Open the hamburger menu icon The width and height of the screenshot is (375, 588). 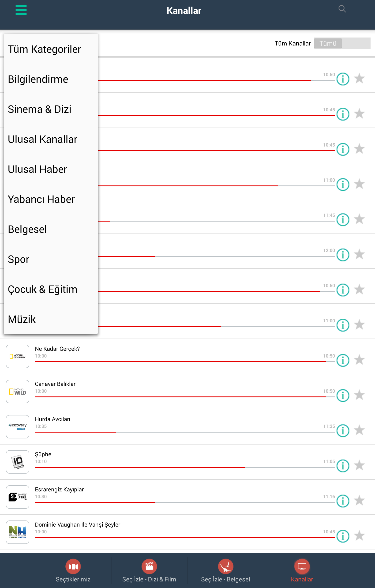coord(21,10)
